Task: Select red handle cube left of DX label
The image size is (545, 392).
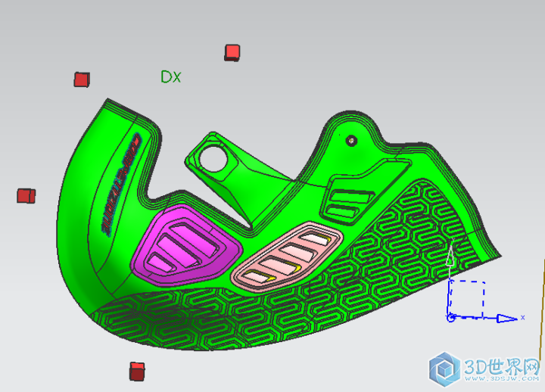Action: [x=82, y=79]
